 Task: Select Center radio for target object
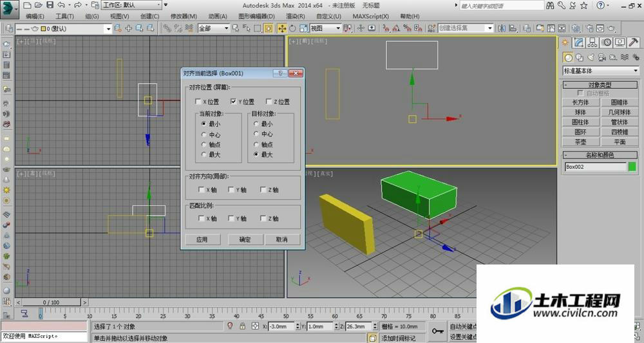coord(256,134)
